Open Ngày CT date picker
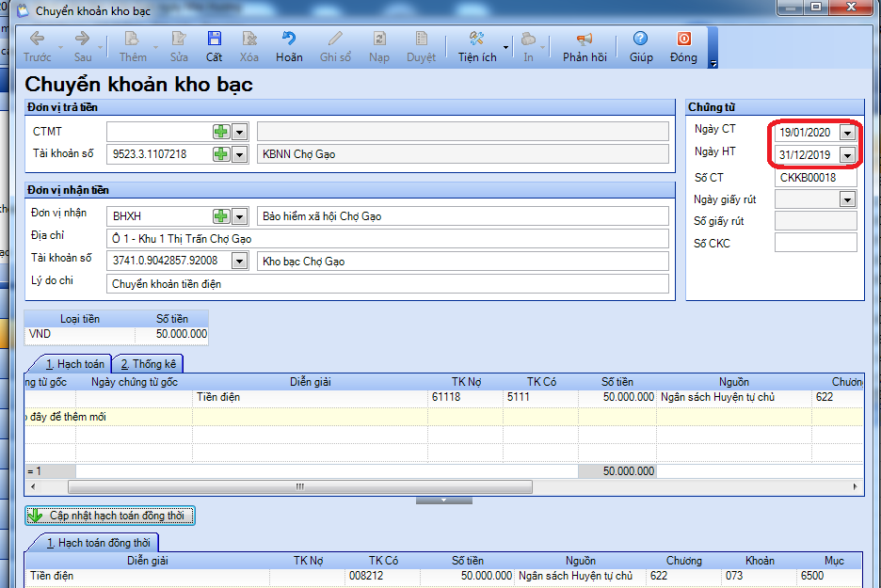Screen dimensions: 881x588 click(x=847, y=133)
